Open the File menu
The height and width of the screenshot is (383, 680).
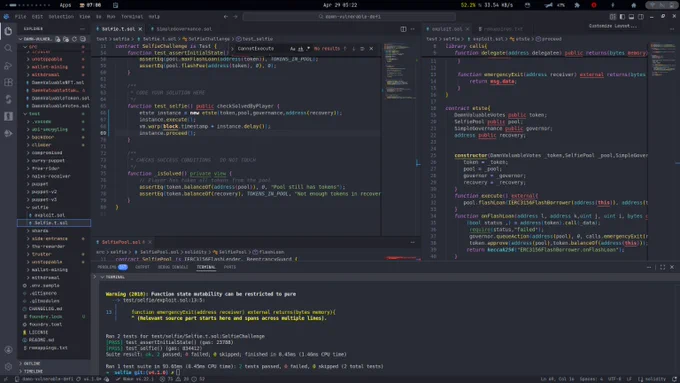[x=21, y=16]
